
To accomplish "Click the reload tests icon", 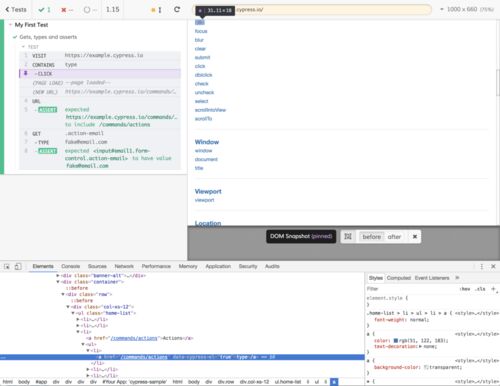I will (177, 10).
